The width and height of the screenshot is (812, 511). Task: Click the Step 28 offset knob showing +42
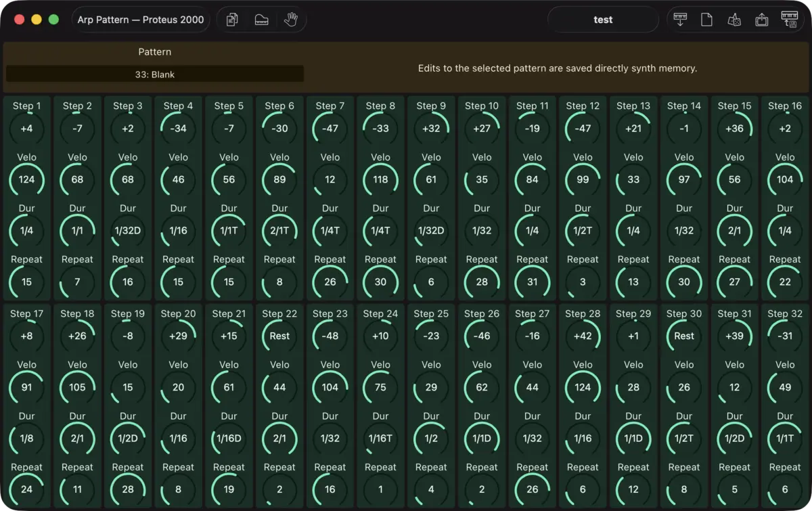pyautogui.click(x=583, y=336)
